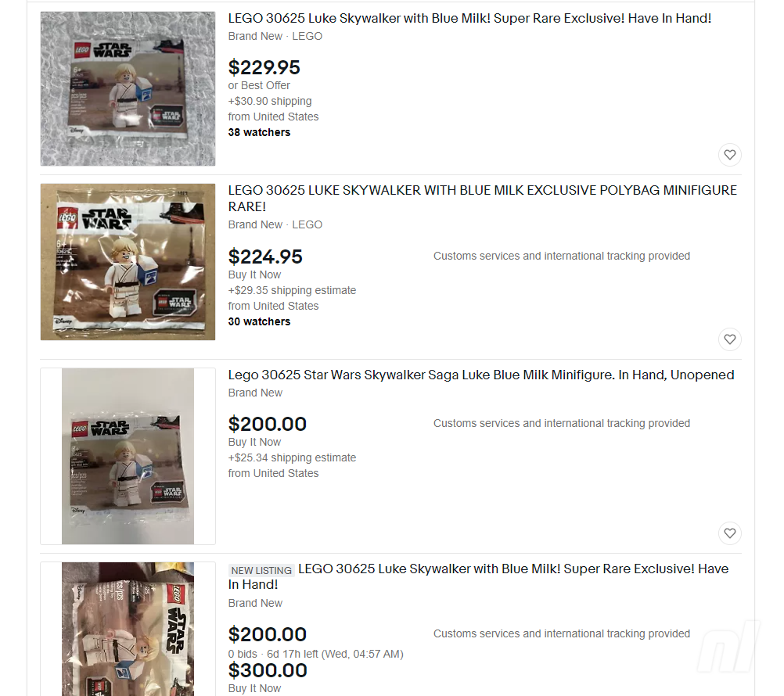The height and width of the screenshot is (696, 784).
Task: Open Skywalker Saga Luke Blue Milk Minifigure listing
Action: click(x=481, y=375)
